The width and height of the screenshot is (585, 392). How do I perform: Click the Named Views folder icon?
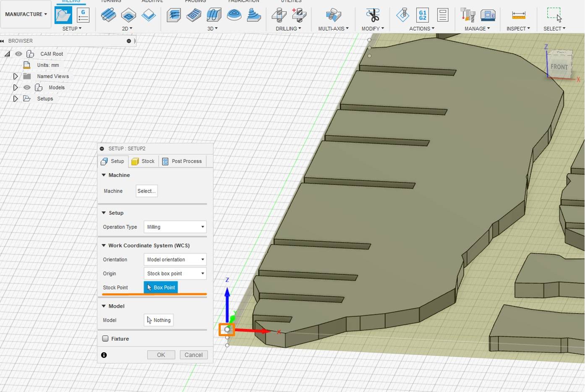[x=27, y=76]
